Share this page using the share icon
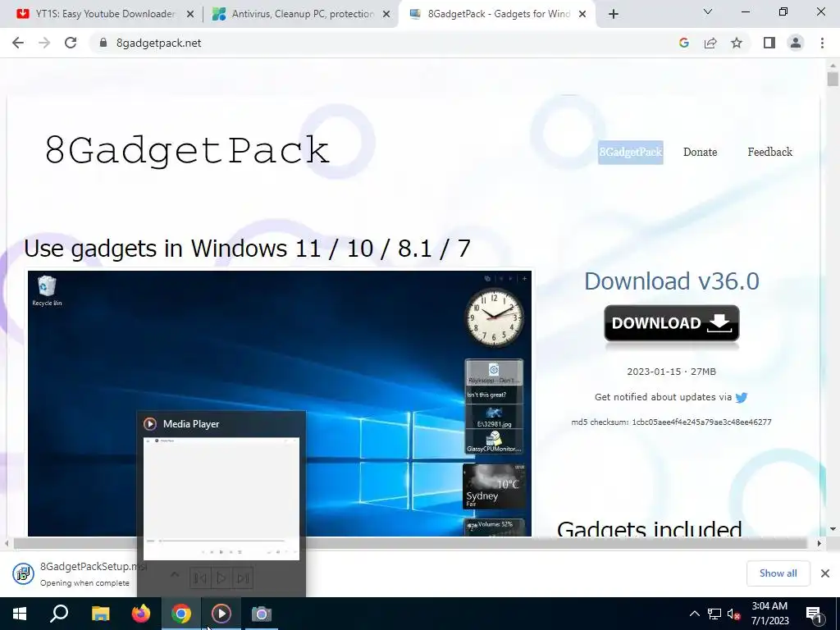840x630 pixels. pyautogui.click(x=710, y=43)
